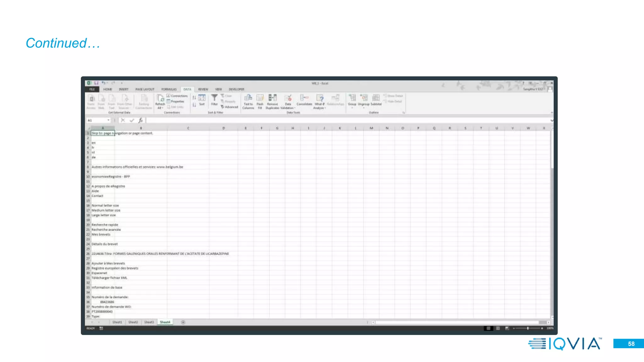The width and height of the screenshot is (644, 362).
Task: Adjust the zoom slider in status bar
Action: click(528, 328)
